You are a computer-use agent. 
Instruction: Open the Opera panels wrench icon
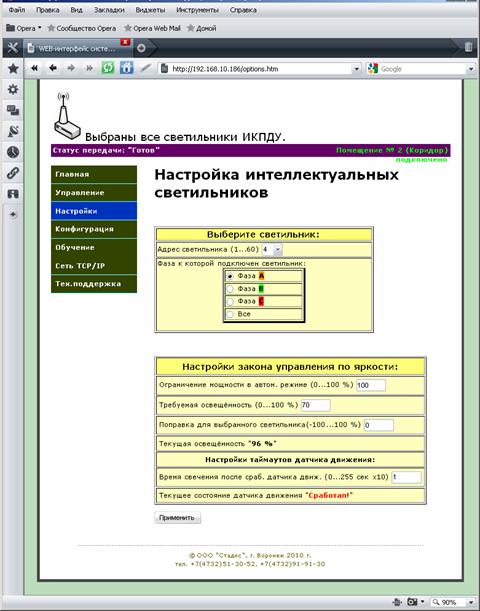12,48
